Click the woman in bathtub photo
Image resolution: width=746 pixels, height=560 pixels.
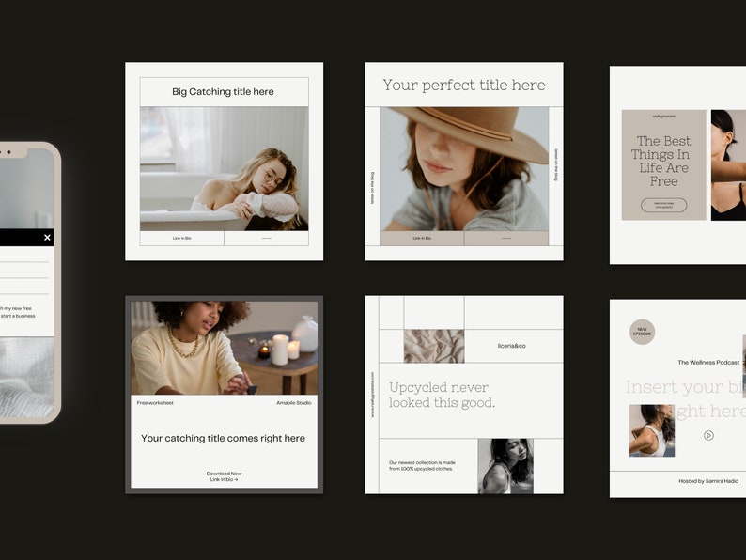[x=225, y=169]
